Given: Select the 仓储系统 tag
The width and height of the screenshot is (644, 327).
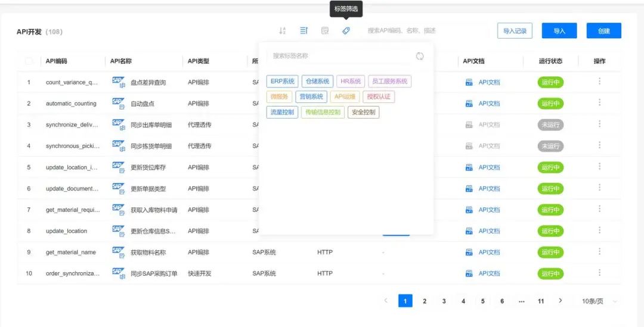Looking at the screenshot, I should click(317, 81).
